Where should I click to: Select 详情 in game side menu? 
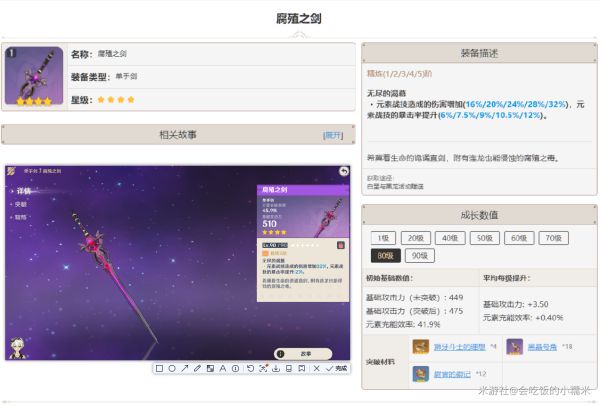coord(23,191)
